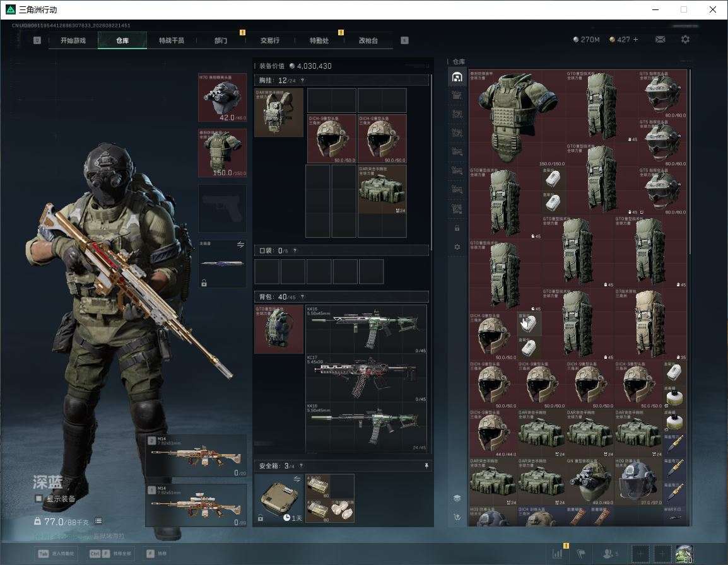Click the player avatar in bottom-right corner
This screenshot has height=565, width=728.
tap(684, 554)
